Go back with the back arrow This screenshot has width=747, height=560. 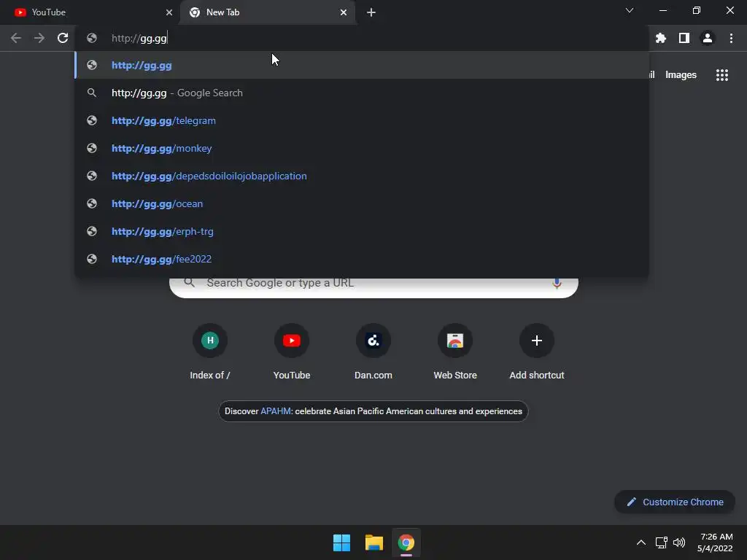(16, 38)
